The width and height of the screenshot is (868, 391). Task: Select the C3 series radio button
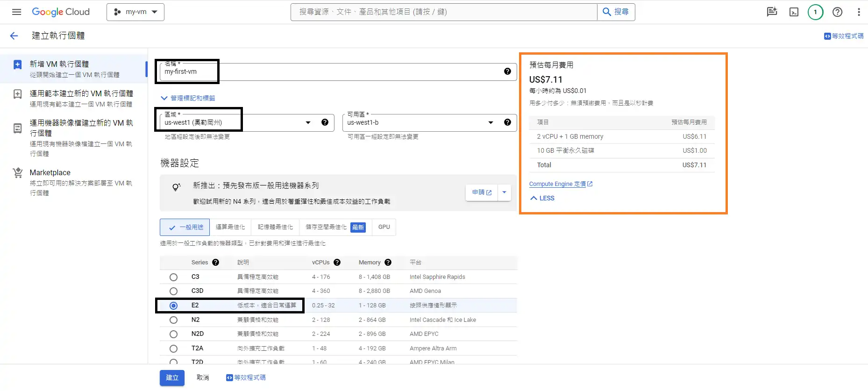click(x=173, y=277)
